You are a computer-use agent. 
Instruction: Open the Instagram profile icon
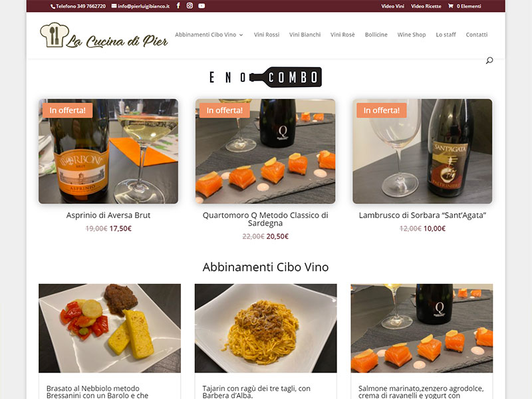(x=190, y=6)
